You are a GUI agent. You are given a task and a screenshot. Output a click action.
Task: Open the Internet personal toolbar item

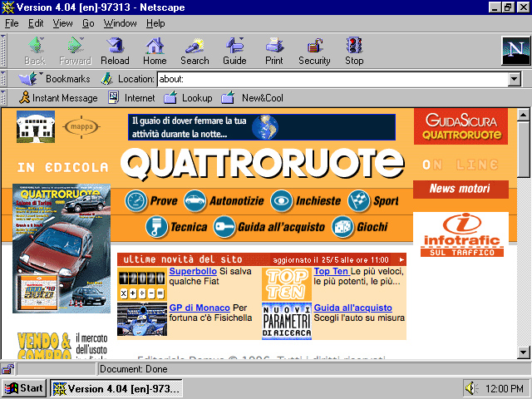[x=131, y=98]
